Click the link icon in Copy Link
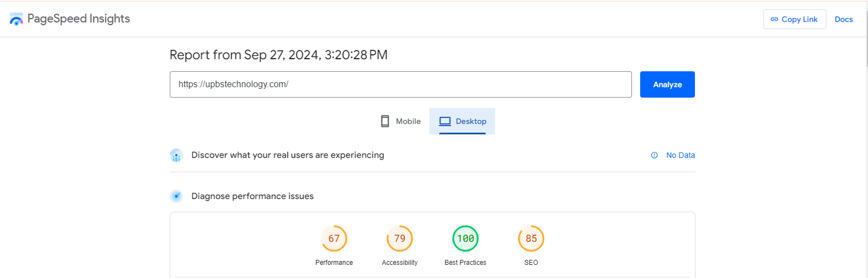The image size is (868, 278). 774,19
